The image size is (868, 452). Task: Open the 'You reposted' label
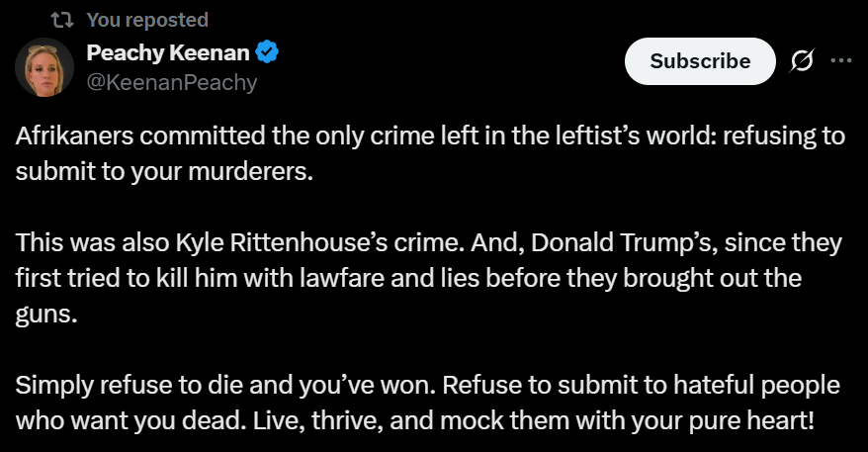[147, 20]
